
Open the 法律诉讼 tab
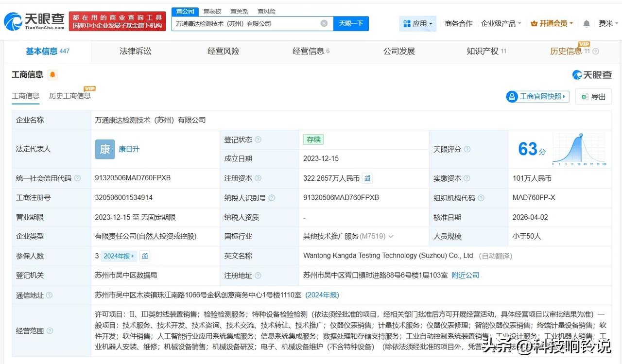pos(136,51)
